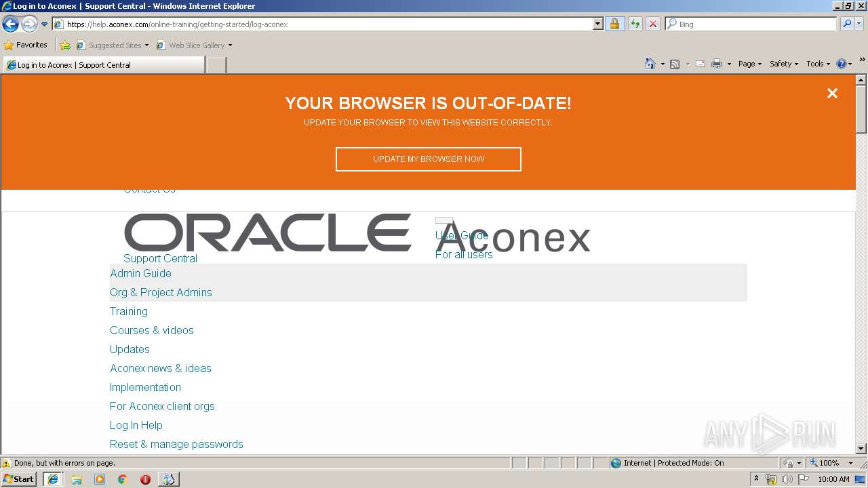
Task: Open the recent pages dropdown arrow
Action: tap(45, 24)
